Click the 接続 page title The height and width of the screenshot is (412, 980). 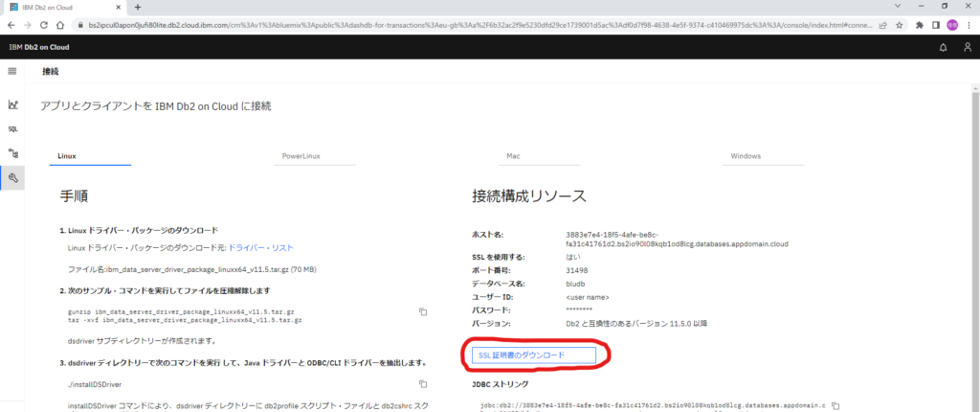coord(50,71)
